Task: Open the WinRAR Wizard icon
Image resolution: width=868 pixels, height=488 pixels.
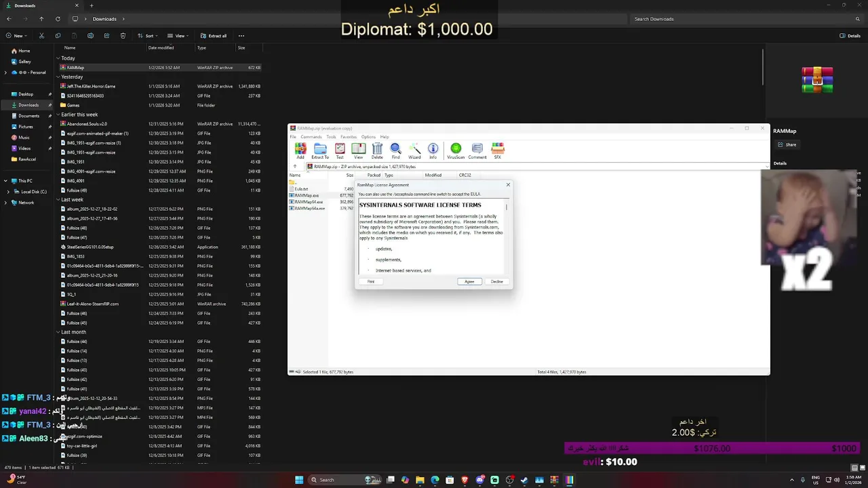Action: coord(414,150)
